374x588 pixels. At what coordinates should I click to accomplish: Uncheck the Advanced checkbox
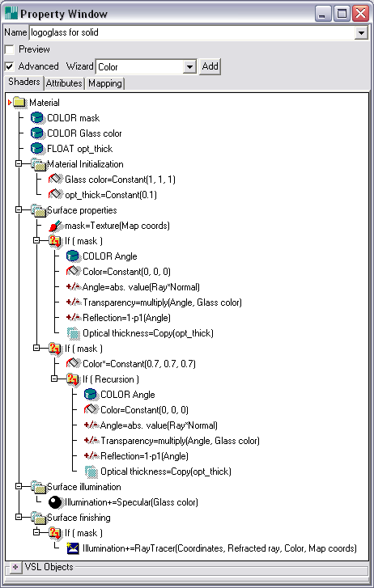[x=9, y=67]
